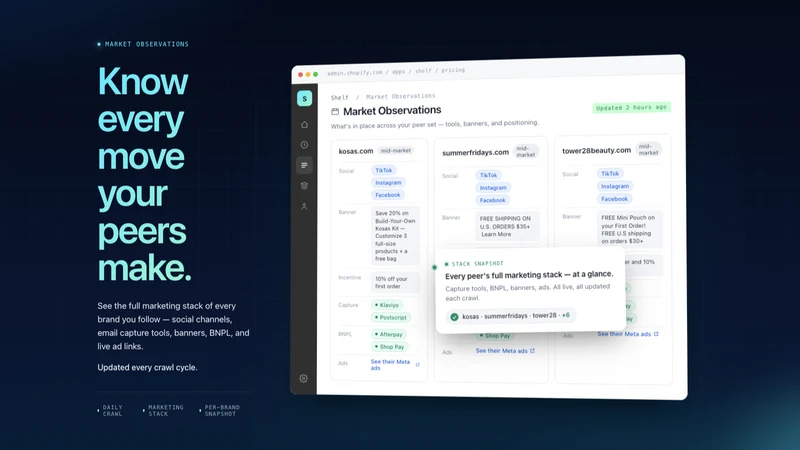
Task: Click the Updated 2 hours ago badge
Action: (x=631, y=108)
